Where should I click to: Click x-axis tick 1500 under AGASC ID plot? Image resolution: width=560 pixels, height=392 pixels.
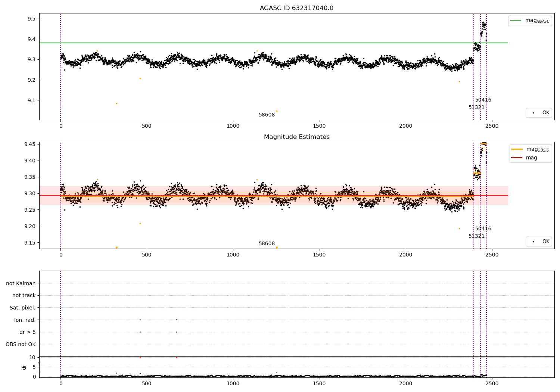click(319, 126)
